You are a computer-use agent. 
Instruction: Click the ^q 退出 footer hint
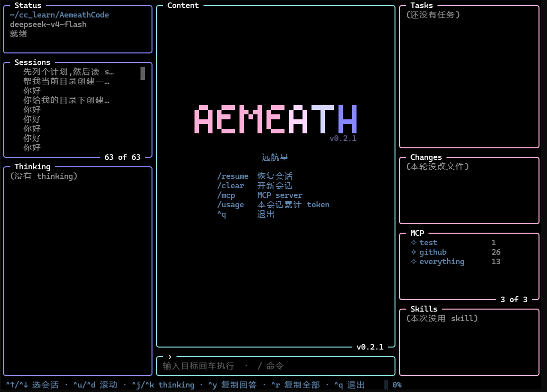pyautogui.click(x=349, y=385)
